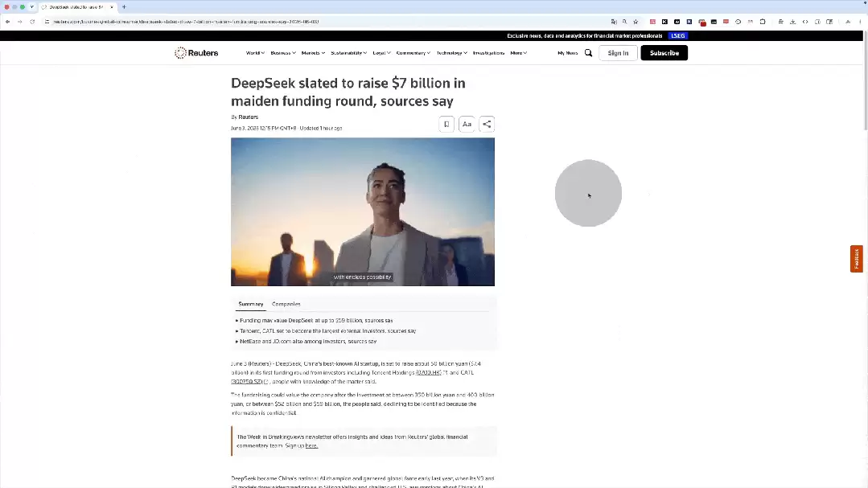This screenshot has height=488, width=868.
Task: Click the browser address bar URL
Action: coord(186,22)
